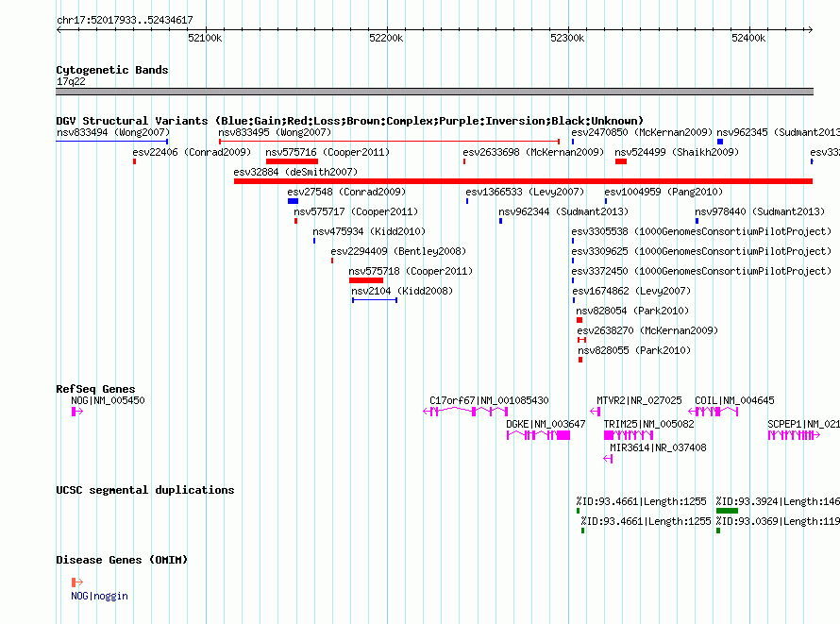Click the 17q22 cytogenetic band bar
The width and height of the screenshot is (840, 624).
434,92
